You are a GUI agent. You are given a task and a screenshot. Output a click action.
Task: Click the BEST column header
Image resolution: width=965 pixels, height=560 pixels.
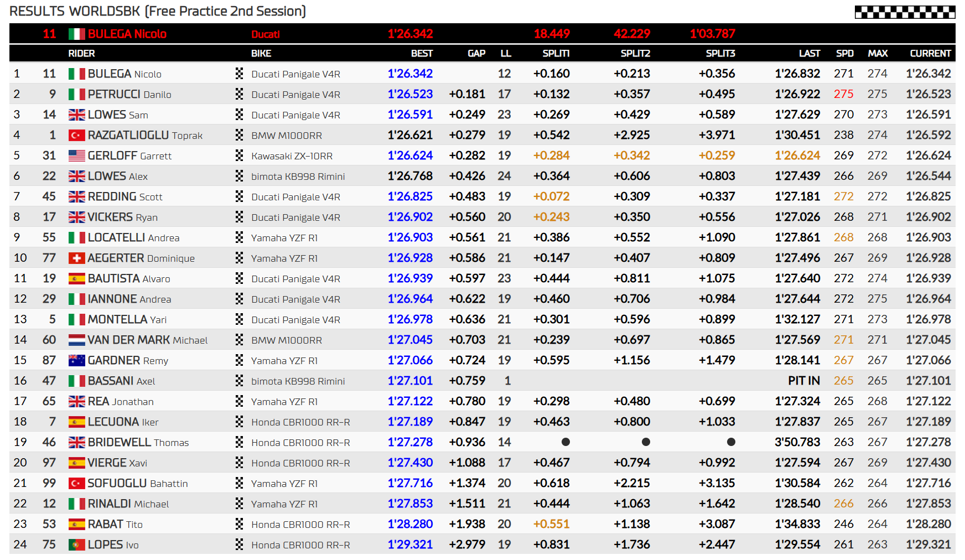pos(422,54)
